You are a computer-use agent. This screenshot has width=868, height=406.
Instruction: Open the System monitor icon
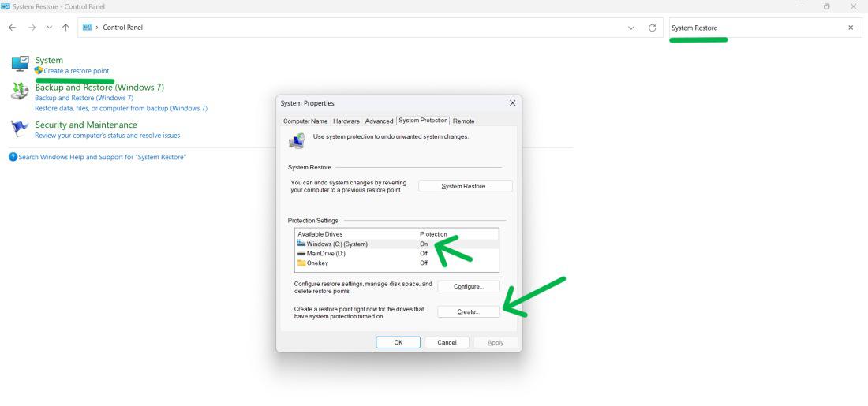[x=20, y=64]
